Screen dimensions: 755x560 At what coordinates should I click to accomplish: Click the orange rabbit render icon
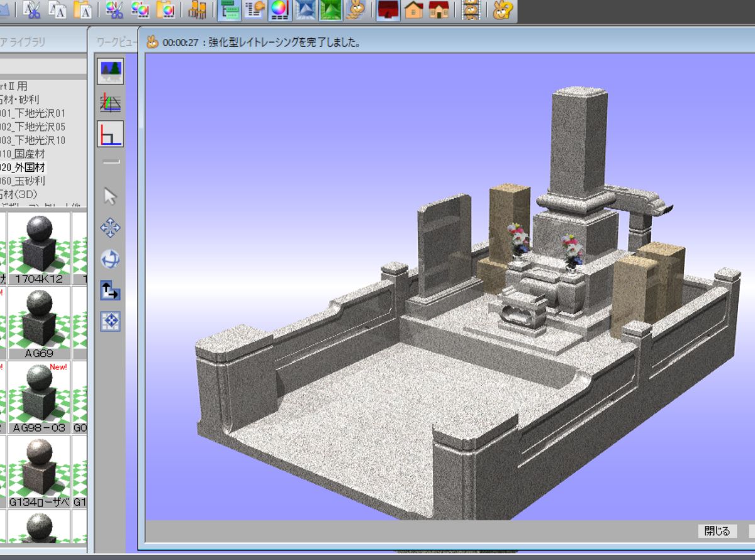pos(355,9)
